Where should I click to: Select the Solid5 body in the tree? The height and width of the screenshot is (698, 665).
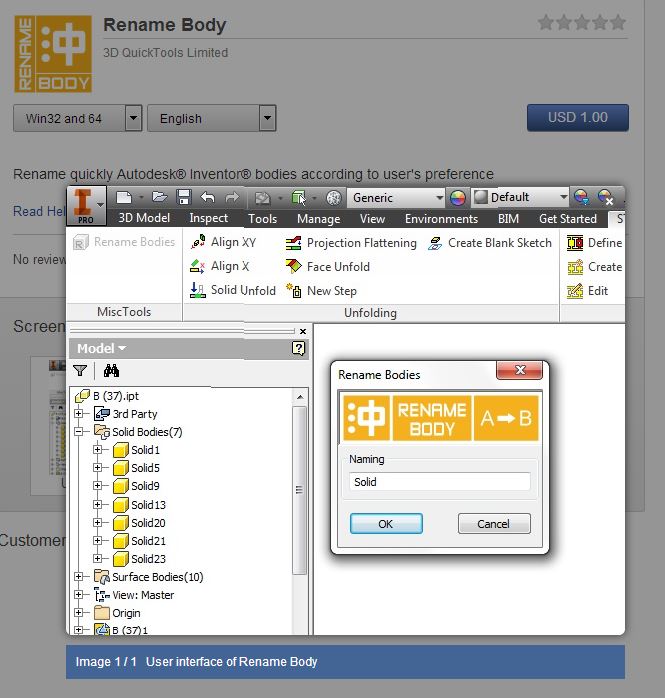point(136,468)
